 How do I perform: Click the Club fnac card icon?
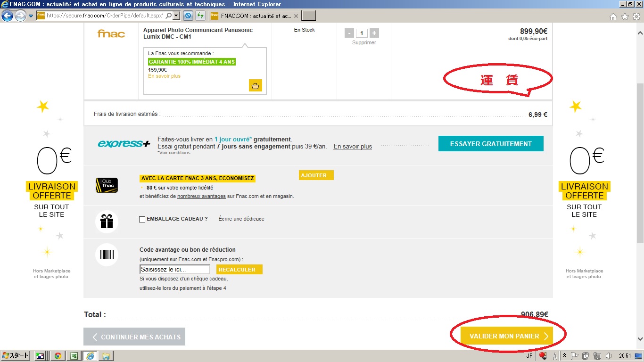tap(107, 185)
